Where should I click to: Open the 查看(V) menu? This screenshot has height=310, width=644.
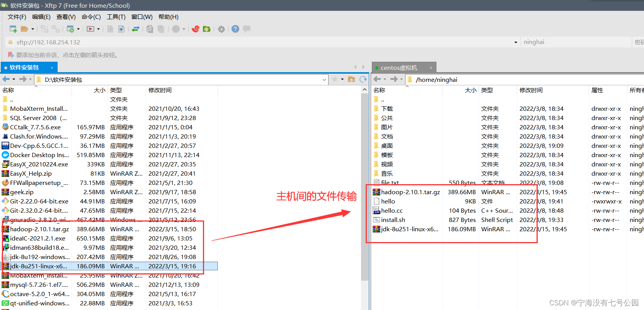pos(66,17)
